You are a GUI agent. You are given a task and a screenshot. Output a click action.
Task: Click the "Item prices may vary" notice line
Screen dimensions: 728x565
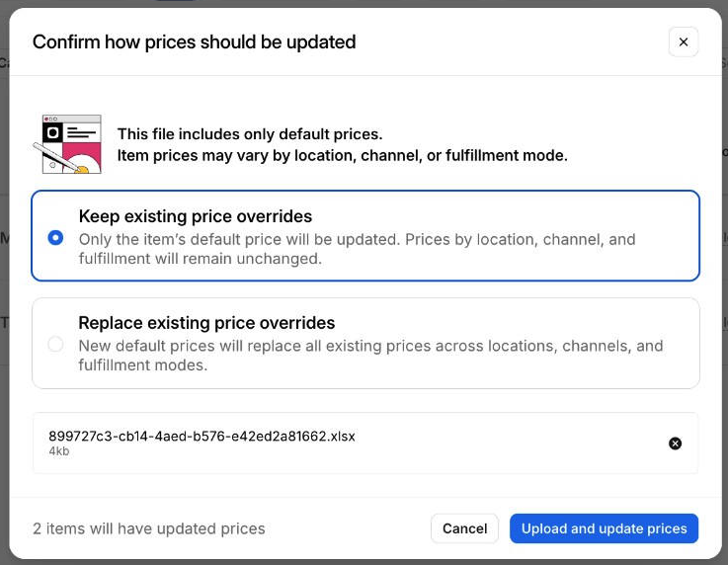(342, 155)
